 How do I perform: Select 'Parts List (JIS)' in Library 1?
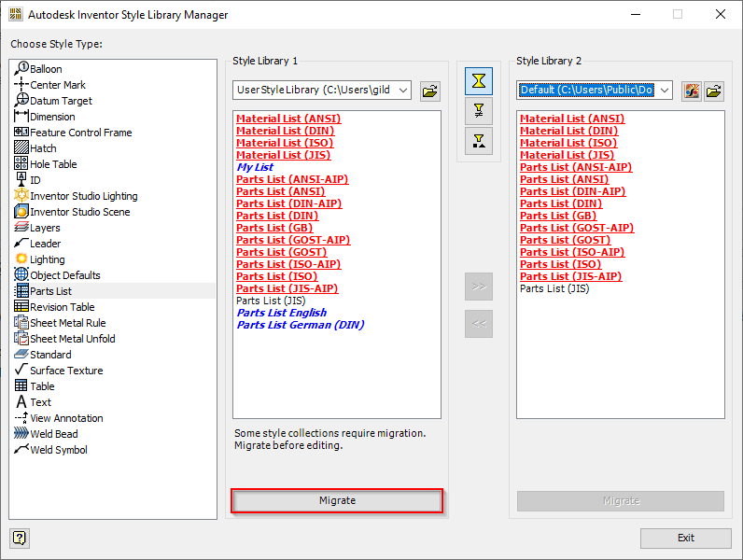271,301
